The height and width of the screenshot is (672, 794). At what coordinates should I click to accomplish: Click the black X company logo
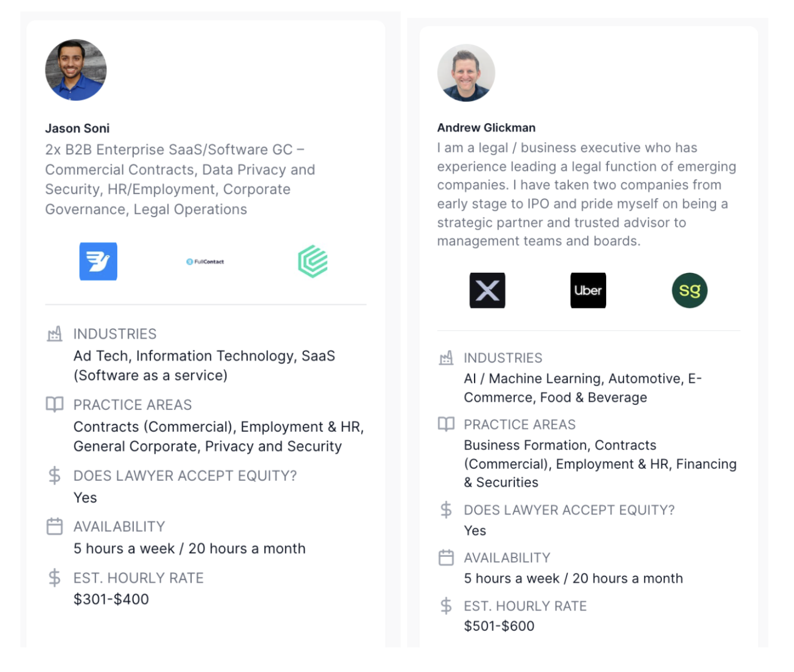[487, 290]
